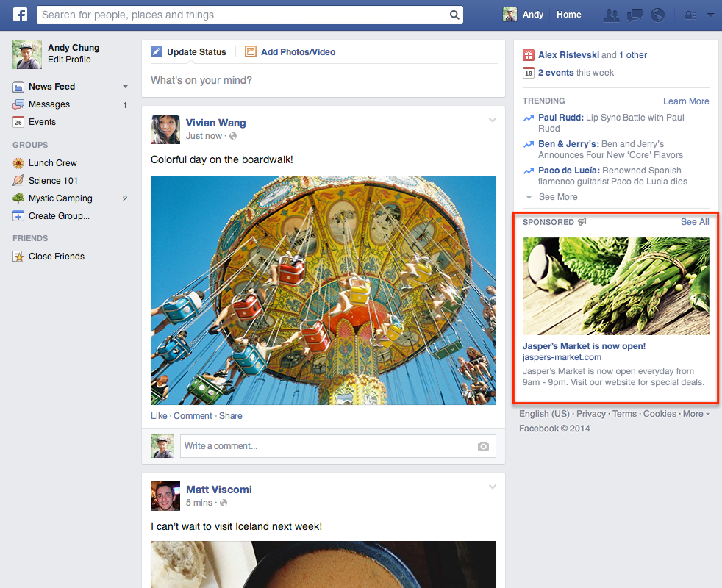Open the jaspers-market.com link
Image resolution: width=722 pixels, height=588 pixels.
click(x=562, y=357)
